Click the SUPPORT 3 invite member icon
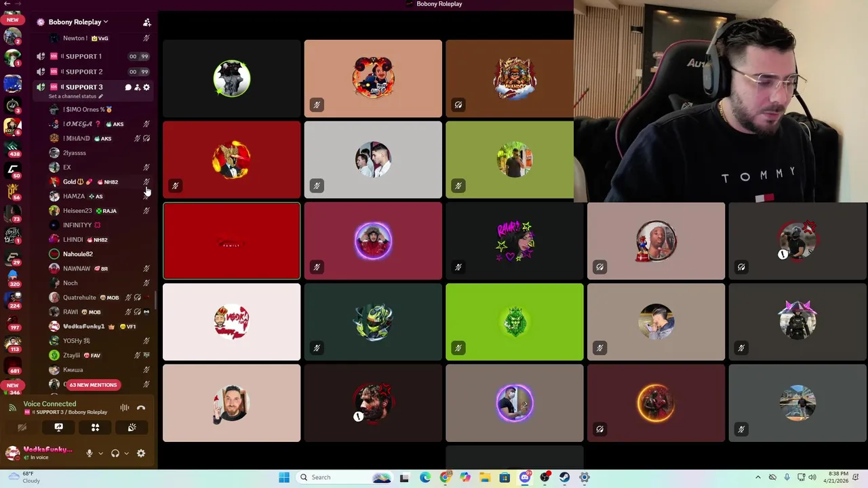The height and width of the screenshot is (488, 868). tap(137, 87)
